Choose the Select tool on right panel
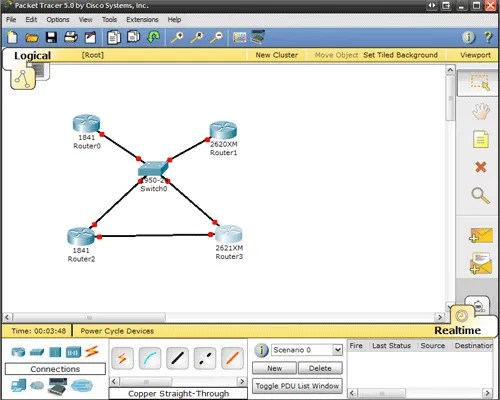The image size is (500, 400). [x=480, y=82]
